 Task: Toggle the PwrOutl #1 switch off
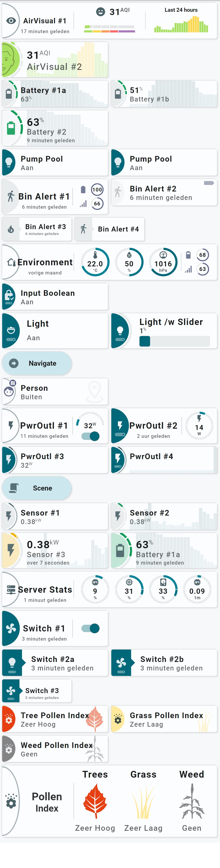[90, 436]
